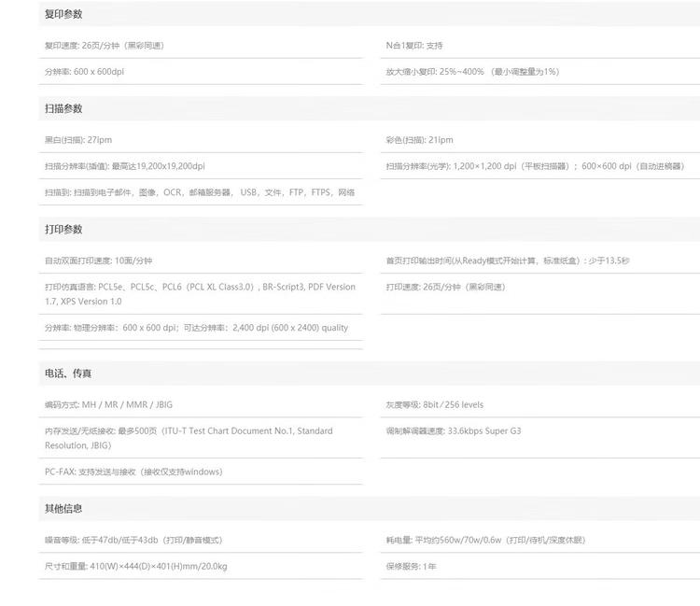The height and width of the screenshot is (606, 700).
Task: Select the 黑白(扫描) 27ipm entry
Action: [78, 140]
